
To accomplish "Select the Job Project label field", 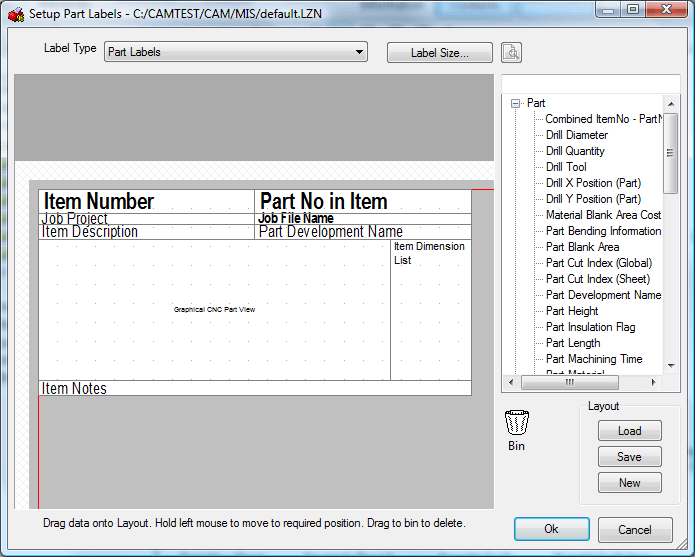I will point(146,219).
